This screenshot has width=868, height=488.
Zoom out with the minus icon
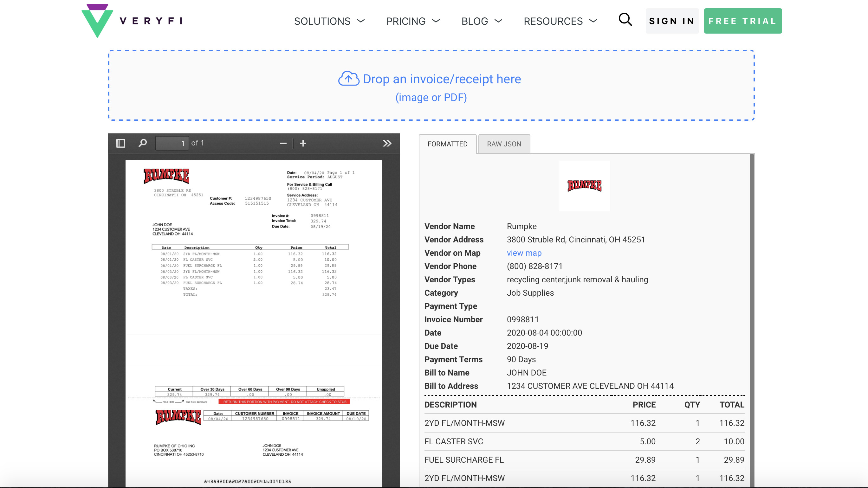click(x=283, y=144)
